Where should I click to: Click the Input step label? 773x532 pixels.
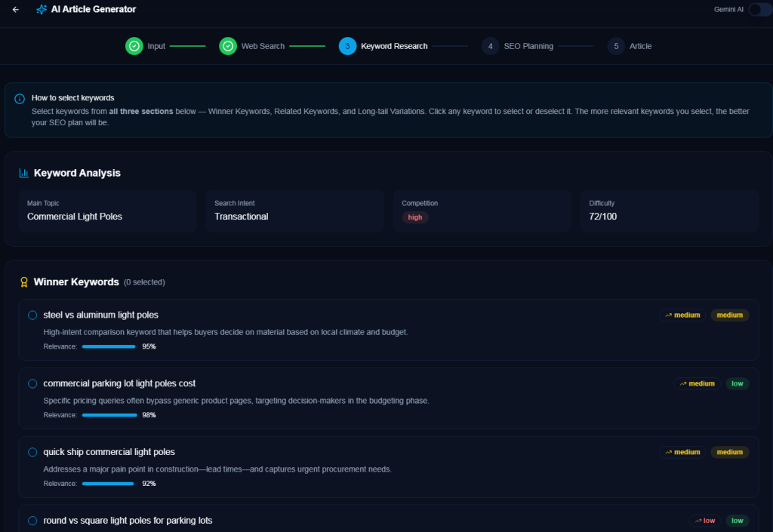[x=156, y=46]
